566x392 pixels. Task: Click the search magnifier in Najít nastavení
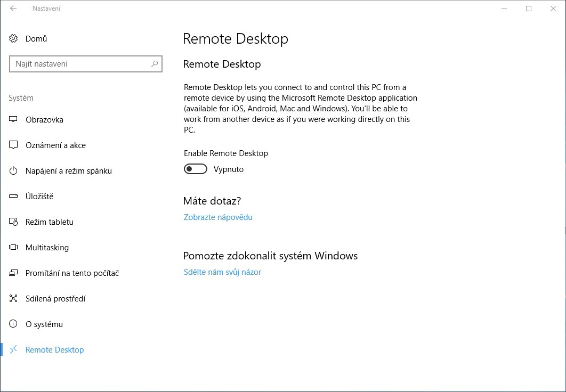(x=155, y=63)
